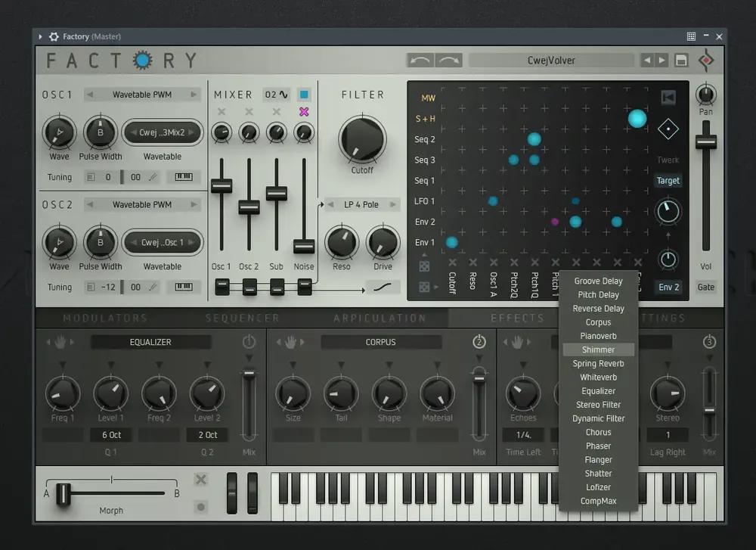Go to next preset arrow
The width and height of the screenshot is (756, 550).
coord(662,61)
